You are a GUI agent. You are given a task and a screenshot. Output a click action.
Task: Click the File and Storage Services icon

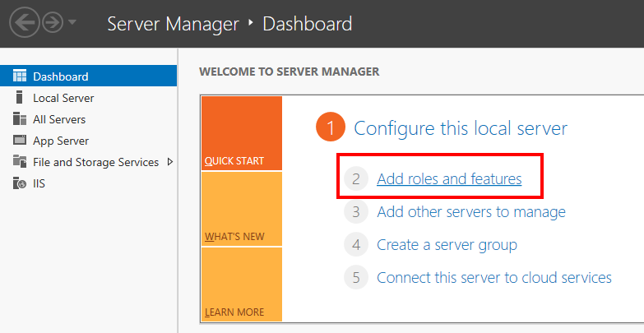click(20, 162)
